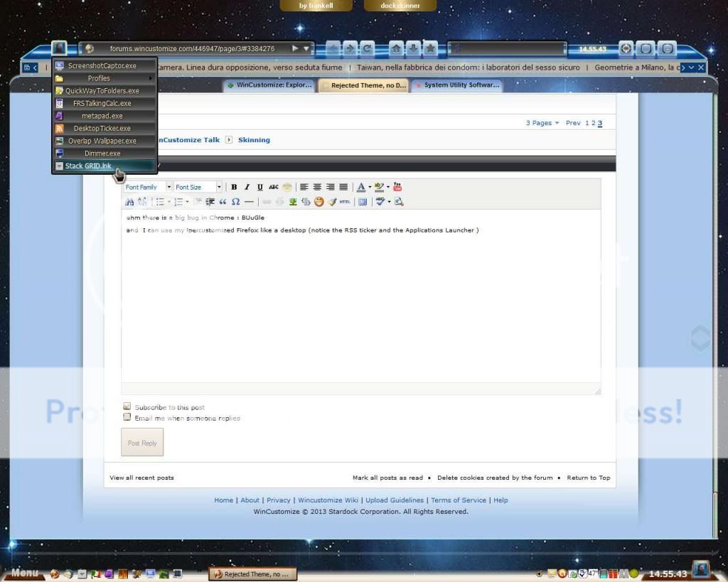Screen dimensions: 728x582
Task: Apply underline formatting
Action: pos(260,187)
